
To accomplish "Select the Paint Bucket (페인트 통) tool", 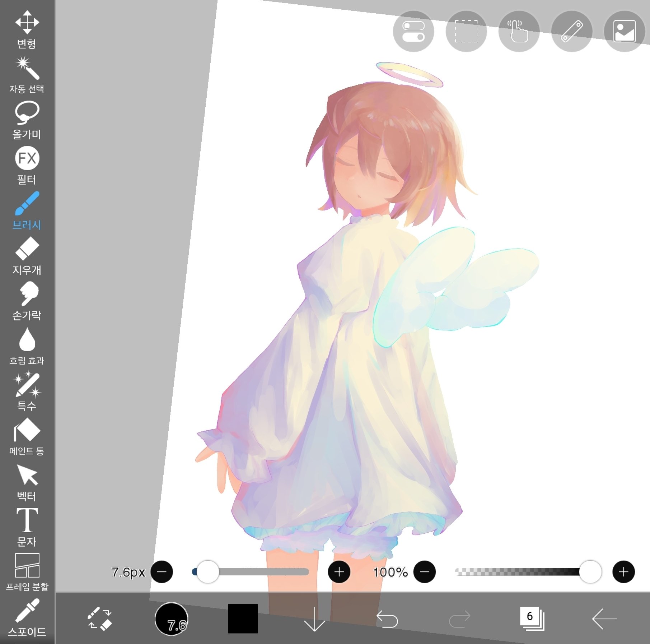I will point(27,437).
